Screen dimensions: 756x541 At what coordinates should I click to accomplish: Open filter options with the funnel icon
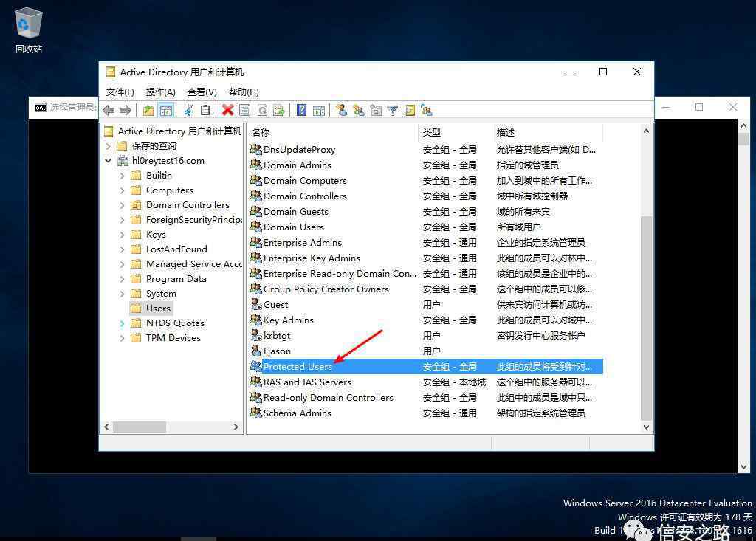[x=393, y=111]
